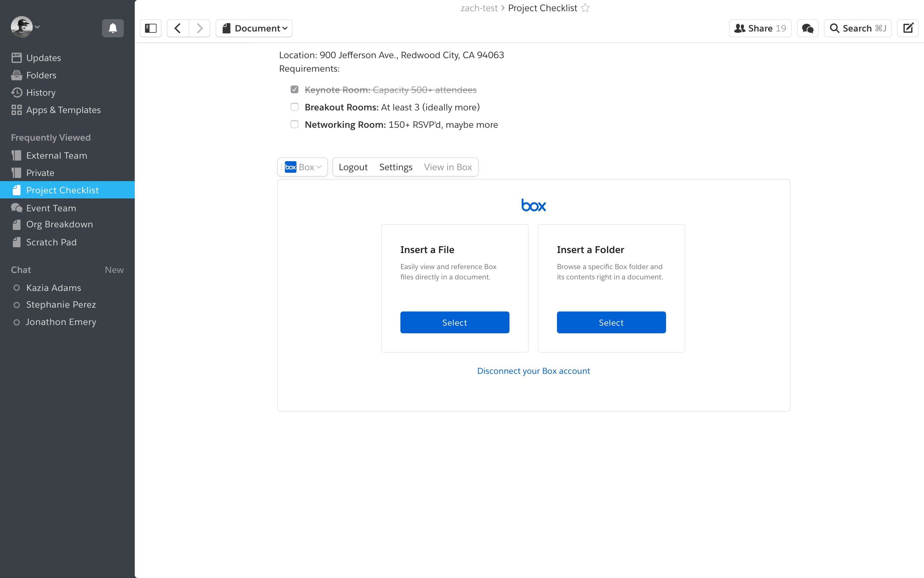Start a New chat
The height and width of the screenshot is (578, 924).
(114, 270)
